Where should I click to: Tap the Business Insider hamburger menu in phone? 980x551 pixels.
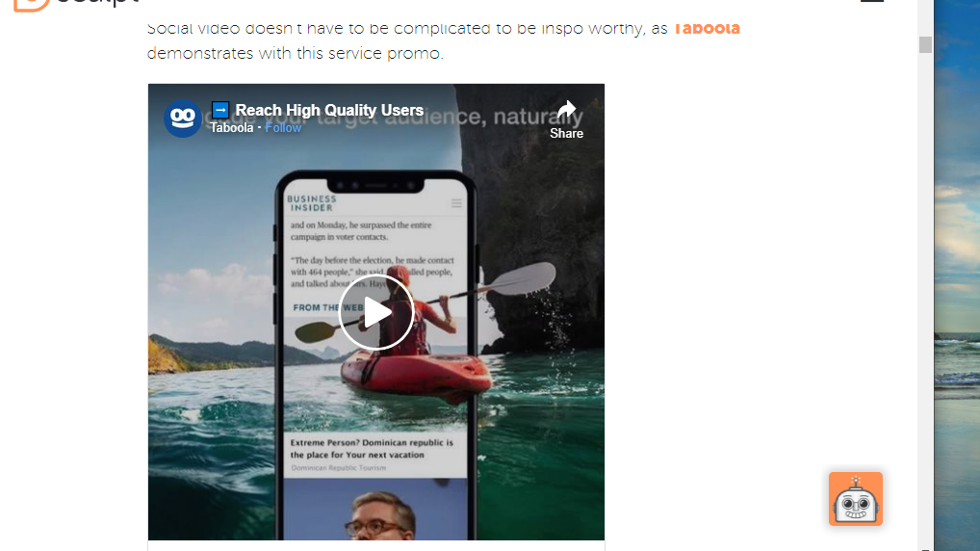point(456,203)
